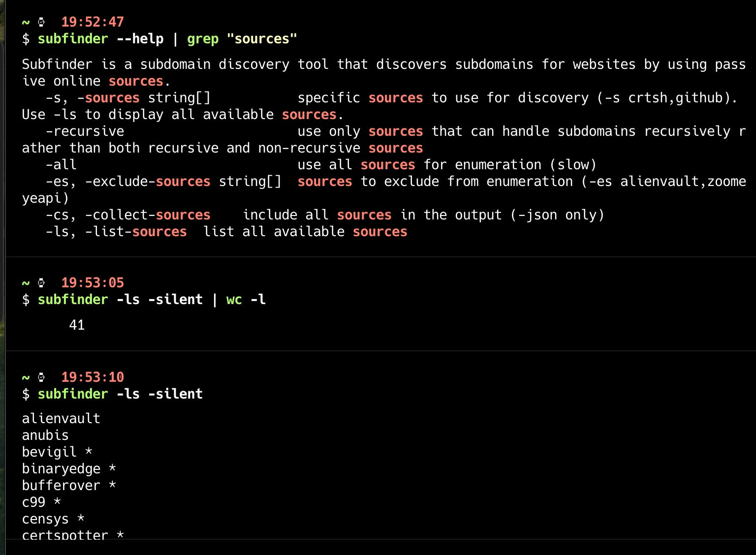The width and height of the screenshot is (756, 555).
Task: Click the tilde prompt above the first command
Action: coord(26,22)
